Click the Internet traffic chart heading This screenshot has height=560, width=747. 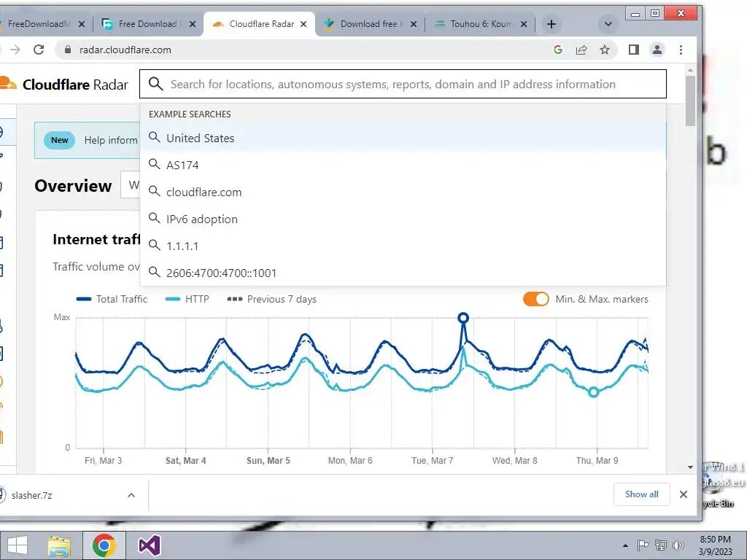click(x=97, y=239)
